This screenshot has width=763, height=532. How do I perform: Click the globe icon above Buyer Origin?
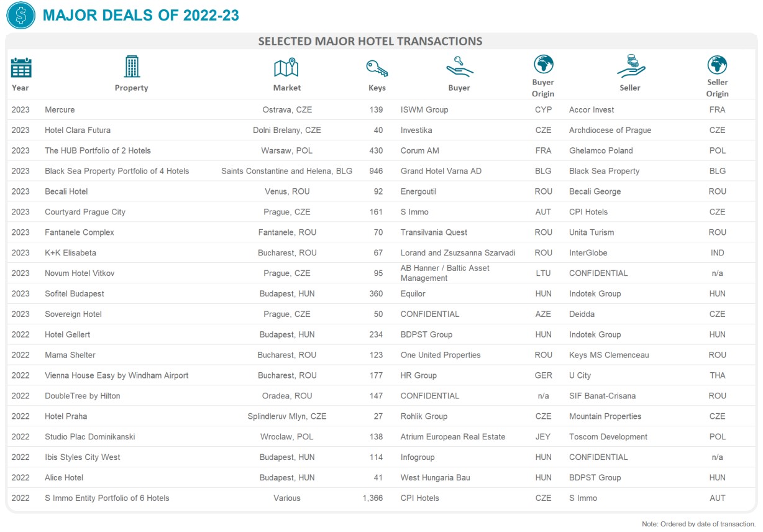point(543,63)
